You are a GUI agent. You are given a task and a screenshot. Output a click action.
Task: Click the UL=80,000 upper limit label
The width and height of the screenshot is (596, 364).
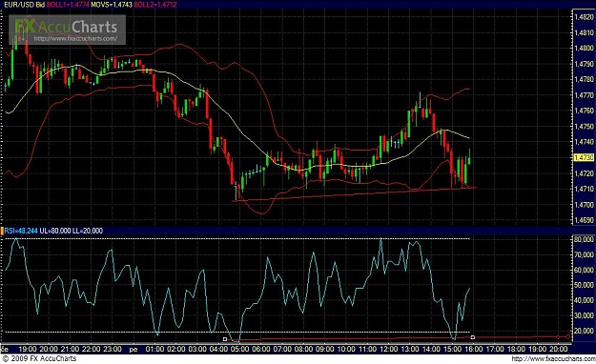[55, 231]
